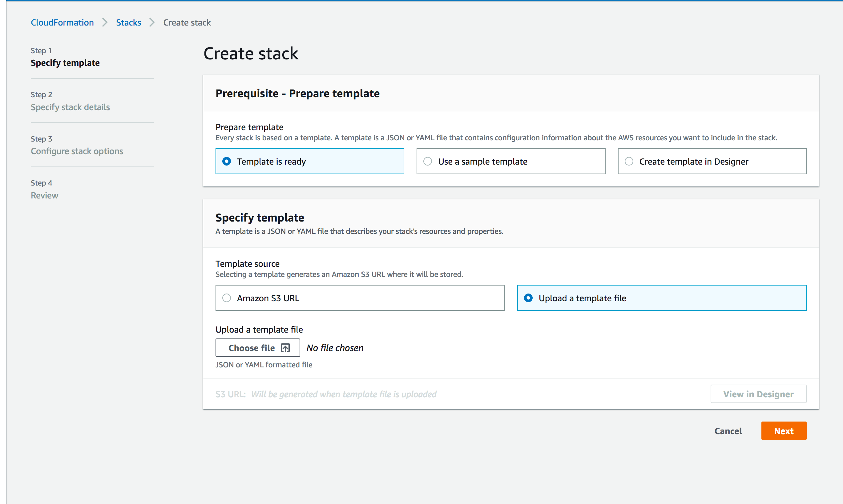Click the S3 URL placeholder text
This screenshot has height=504, width=843.
click(344, 394)
